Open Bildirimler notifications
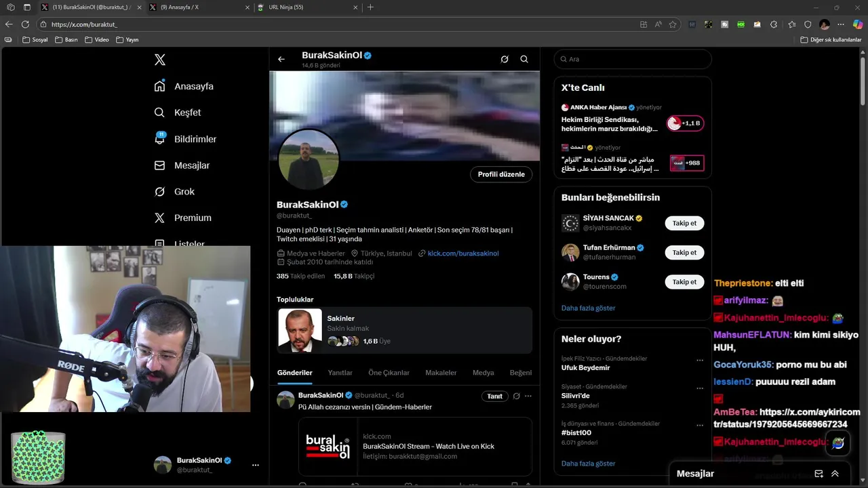Viewport: 868px width, 488px height. click(x=185, y=139)
